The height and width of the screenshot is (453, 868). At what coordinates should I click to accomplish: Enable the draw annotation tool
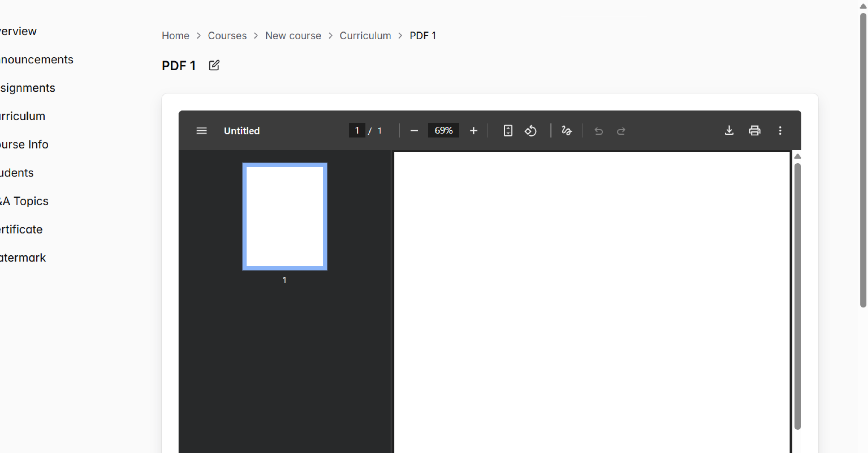coord(566,131)
